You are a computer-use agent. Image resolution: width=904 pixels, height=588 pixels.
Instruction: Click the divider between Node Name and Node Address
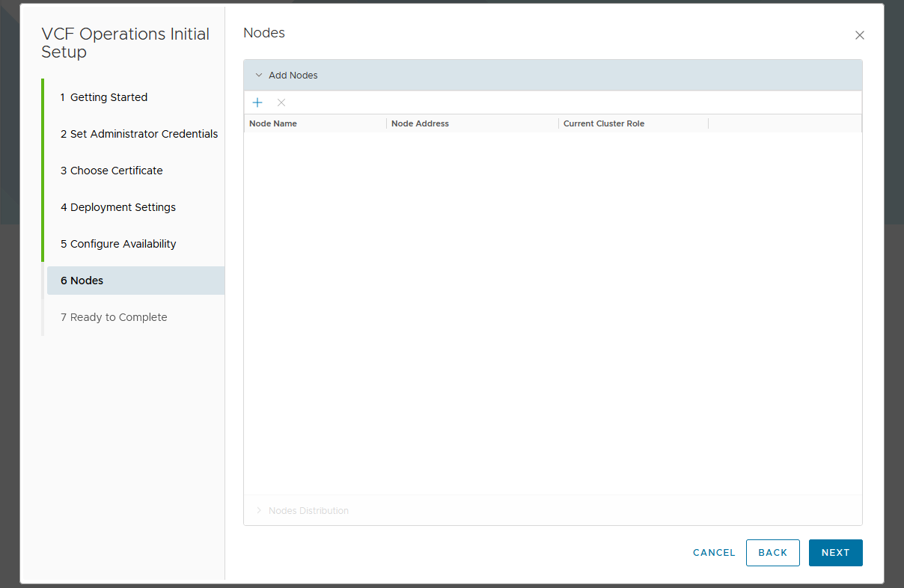point(387,123)
